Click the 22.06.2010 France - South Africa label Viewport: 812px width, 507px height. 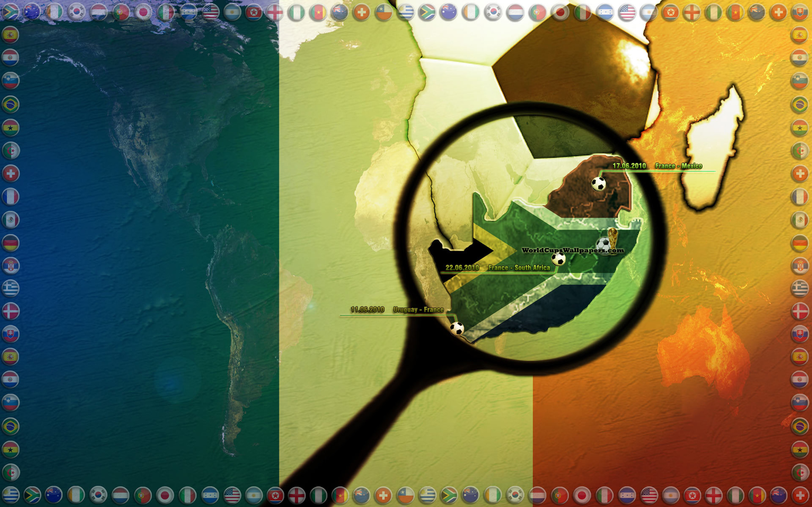coord(498,267)
